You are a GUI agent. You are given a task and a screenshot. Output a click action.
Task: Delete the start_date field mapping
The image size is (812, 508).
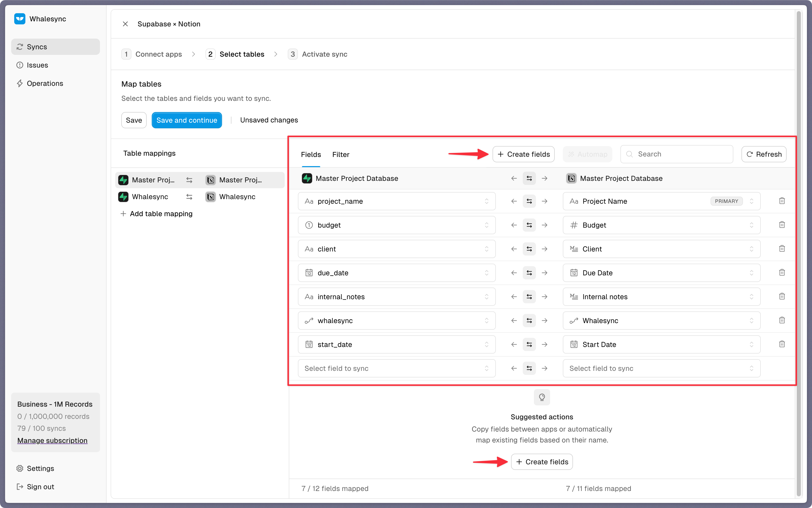[782, 344]
